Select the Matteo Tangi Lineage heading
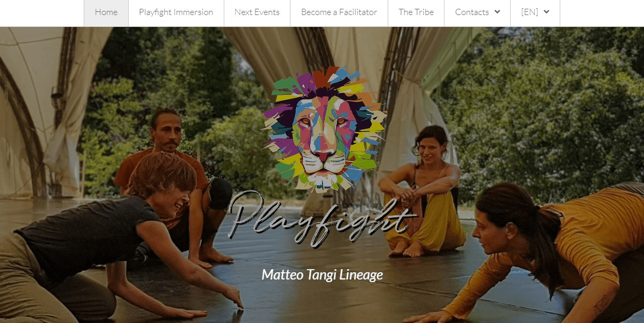The image size is (644, 323). (x=322, y=274)
